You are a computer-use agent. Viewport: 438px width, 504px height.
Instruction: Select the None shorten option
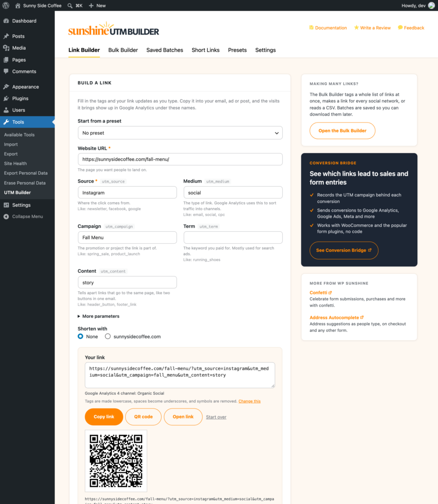pyautogui.click(x=80, y=337)
